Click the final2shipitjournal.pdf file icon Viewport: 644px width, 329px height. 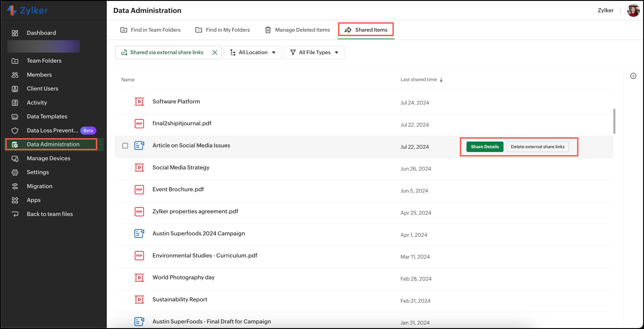(x=139, y=124)
